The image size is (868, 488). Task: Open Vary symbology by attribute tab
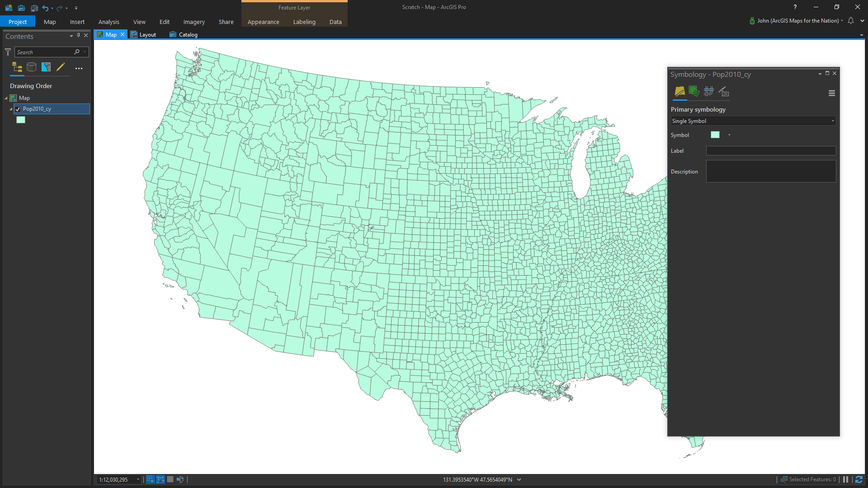(x=694, y=92)
